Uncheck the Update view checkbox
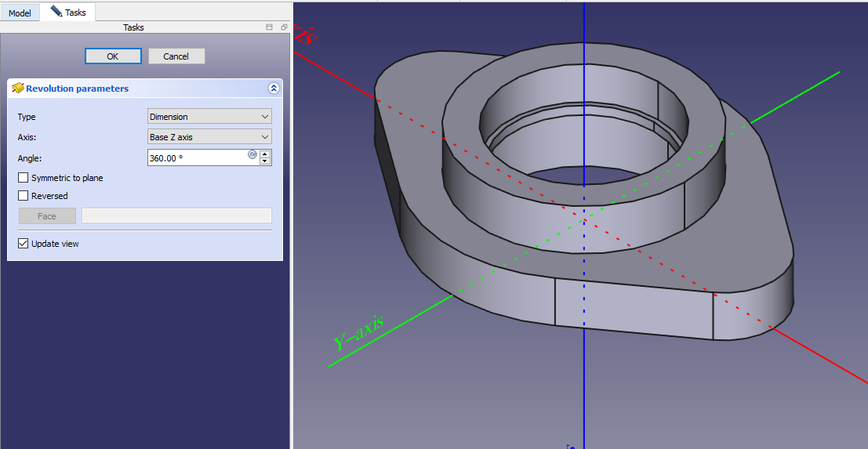The height and width of the screenshot is (449, 868). coord(24,244)
